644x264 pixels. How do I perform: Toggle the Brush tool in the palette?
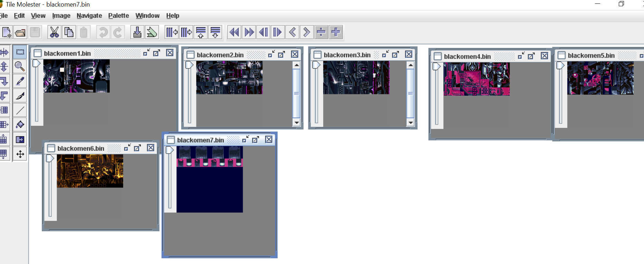[x=20, y=95]
